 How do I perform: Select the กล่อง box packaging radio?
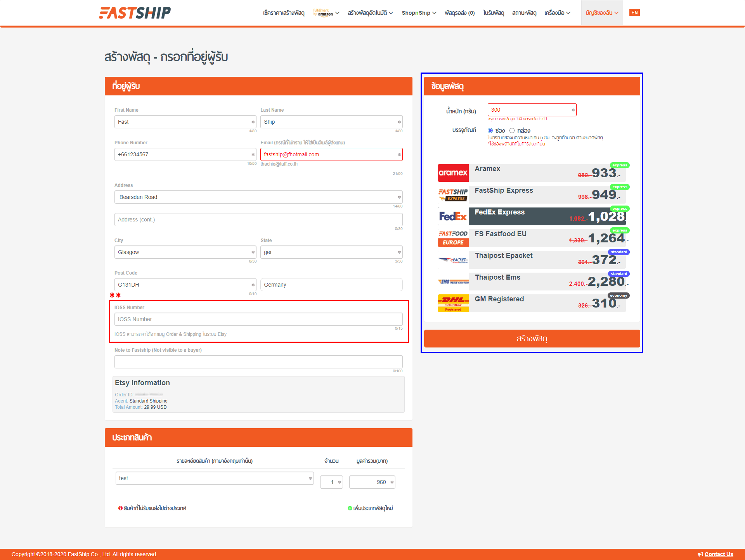pyautogui.click(x=512, y=131)
